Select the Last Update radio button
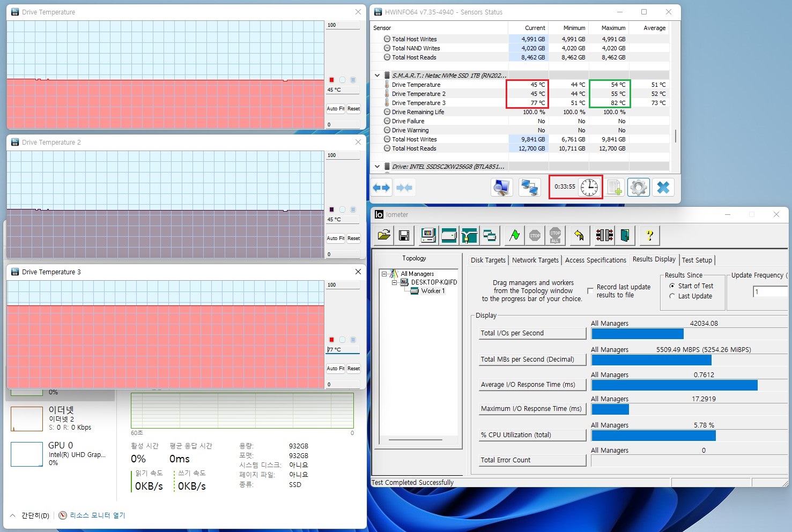This screenshot has height=532, width=792. (672, 296)
